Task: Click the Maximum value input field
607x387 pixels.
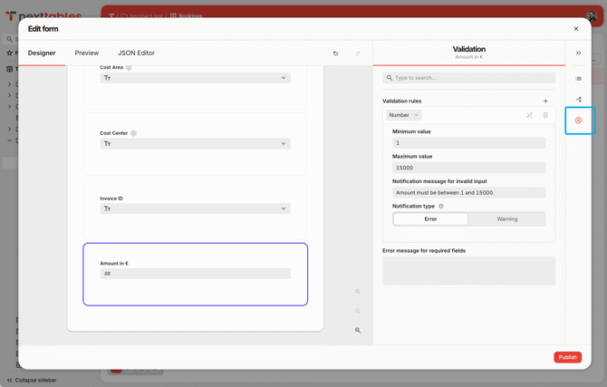Action: [469, 168]
